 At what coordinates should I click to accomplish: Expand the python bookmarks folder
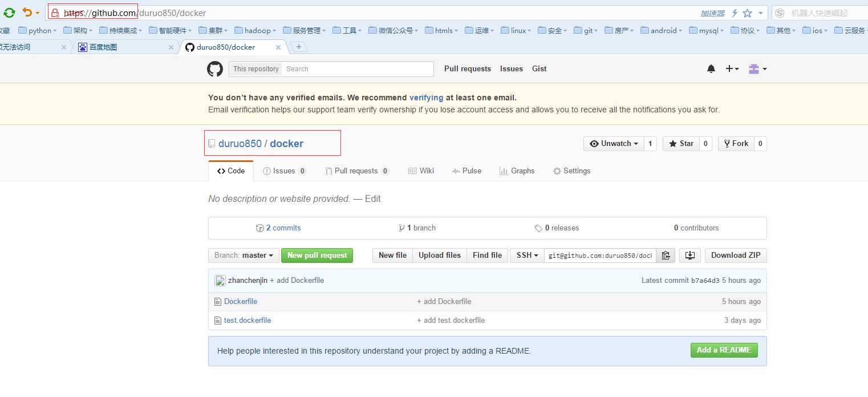pyautogui.click(x=38, y=31)
